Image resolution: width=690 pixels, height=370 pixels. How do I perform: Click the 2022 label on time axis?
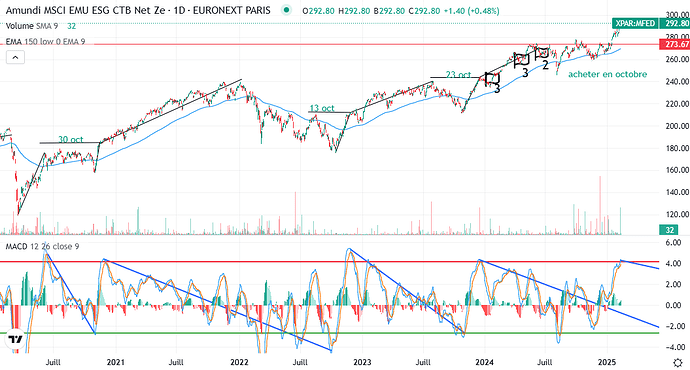tap(239, 363)
